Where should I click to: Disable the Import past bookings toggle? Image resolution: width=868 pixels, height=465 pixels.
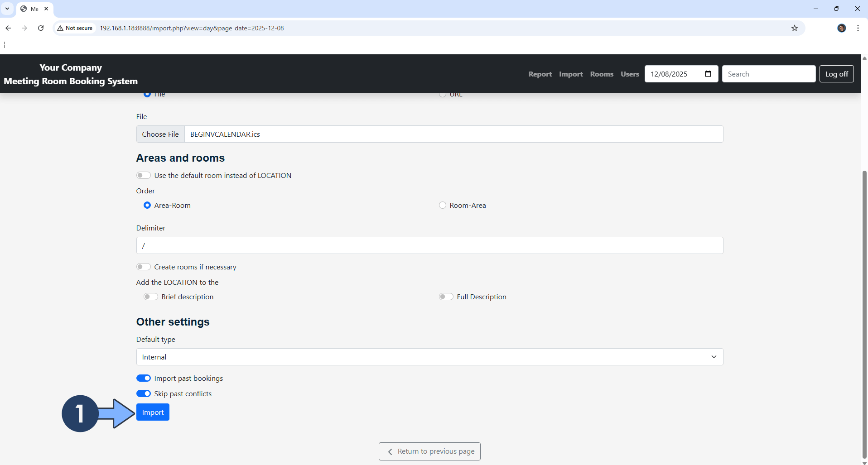point(143,378)
